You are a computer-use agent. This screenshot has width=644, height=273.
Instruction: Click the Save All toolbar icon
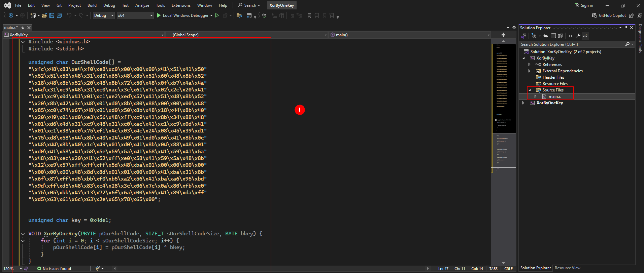[59, 15]
